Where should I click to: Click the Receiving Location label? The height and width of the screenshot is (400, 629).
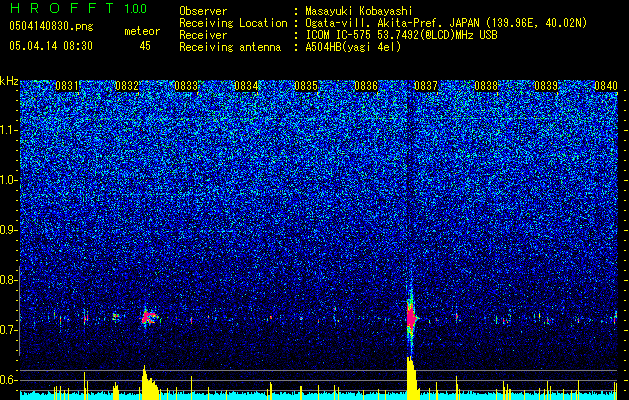(233, 23)
